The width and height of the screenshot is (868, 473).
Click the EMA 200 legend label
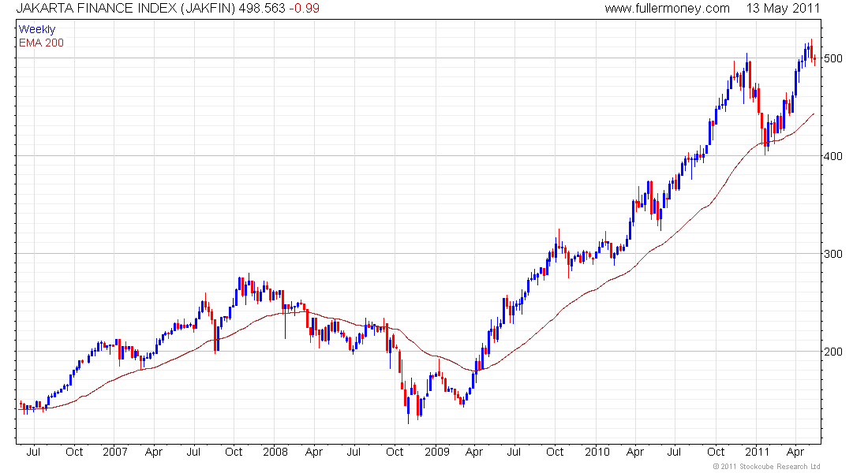pos(41,43)
